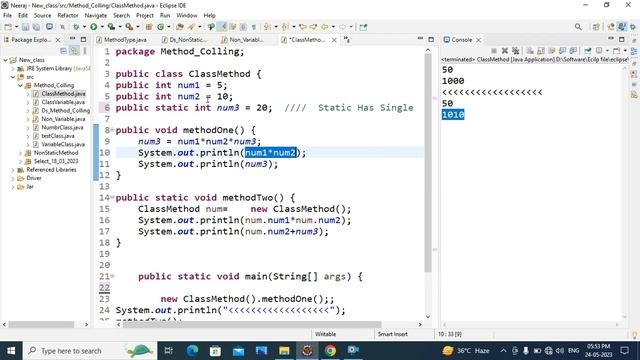Collapse methodOne fold marker at line 8
The width and height of the screenshot is (640, 360).
coord(112,130)
